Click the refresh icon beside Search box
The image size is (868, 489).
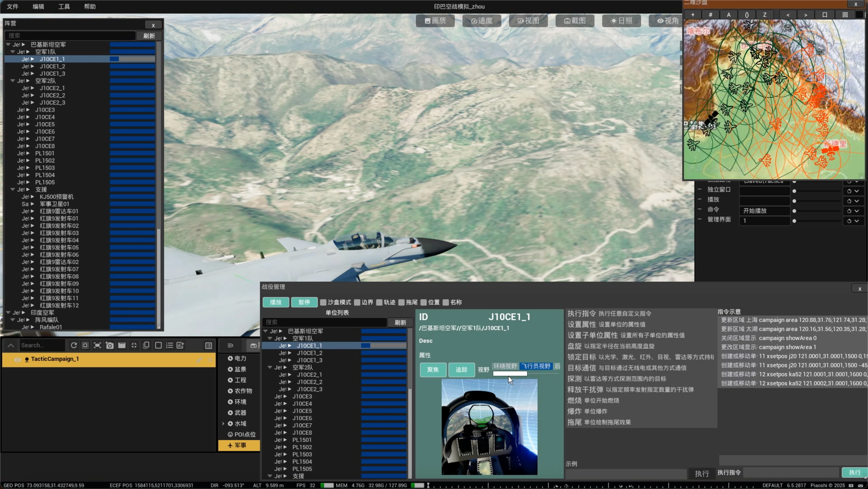74,345
